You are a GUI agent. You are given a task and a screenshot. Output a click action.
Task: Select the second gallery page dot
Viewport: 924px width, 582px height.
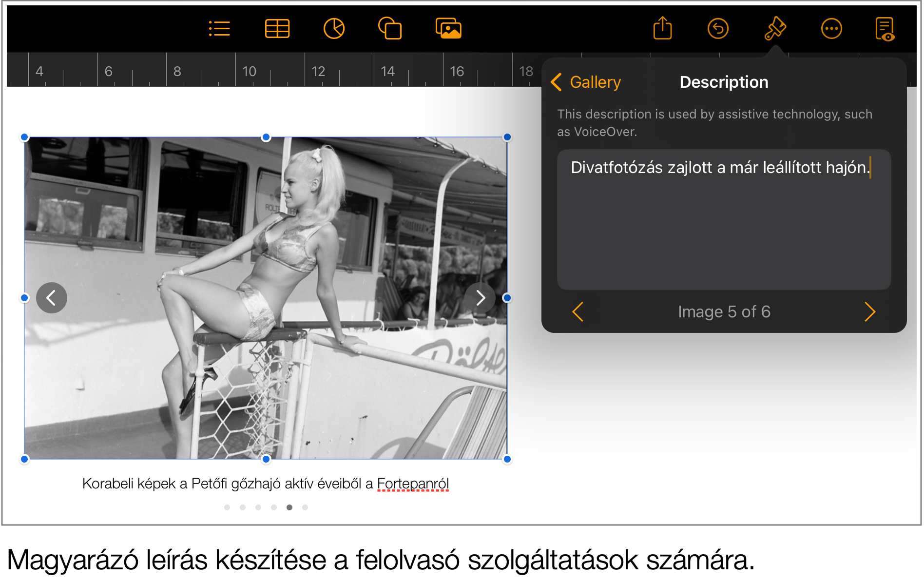tap(243, 507)
